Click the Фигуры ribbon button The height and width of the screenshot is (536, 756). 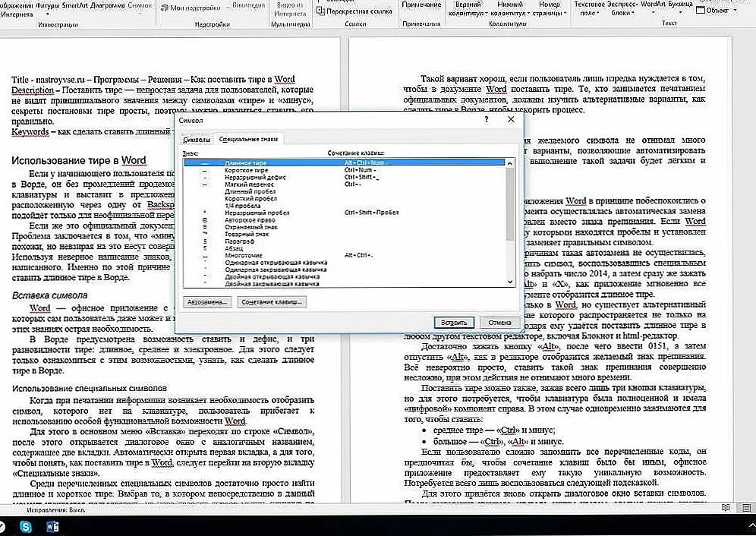coord(49,6)
